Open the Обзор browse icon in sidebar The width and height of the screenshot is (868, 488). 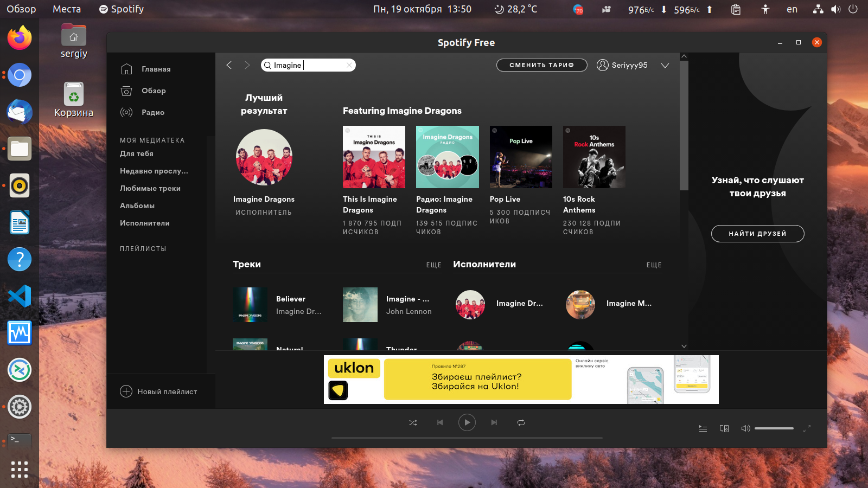point(126,91)
